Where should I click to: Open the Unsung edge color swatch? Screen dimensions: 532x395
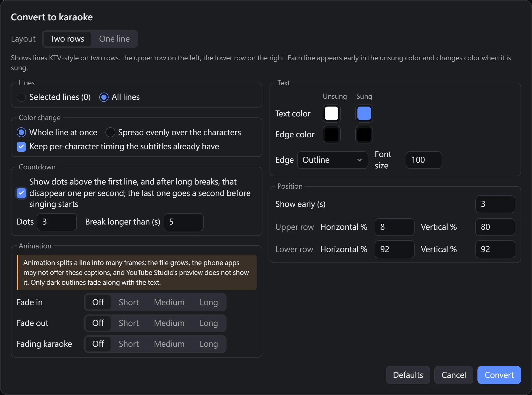point(331,135)
